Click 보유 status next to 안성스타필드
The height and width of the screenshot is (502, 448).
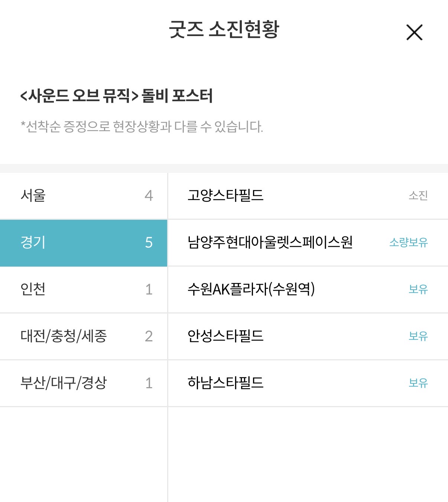tap(418, 336)
